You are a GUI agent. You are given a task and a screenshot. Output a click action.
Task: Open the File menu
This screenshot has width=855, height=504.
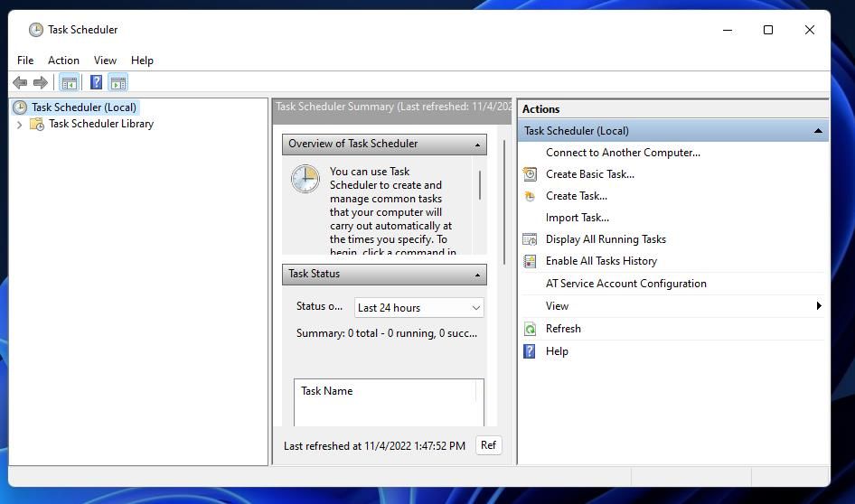coord(25,61)
